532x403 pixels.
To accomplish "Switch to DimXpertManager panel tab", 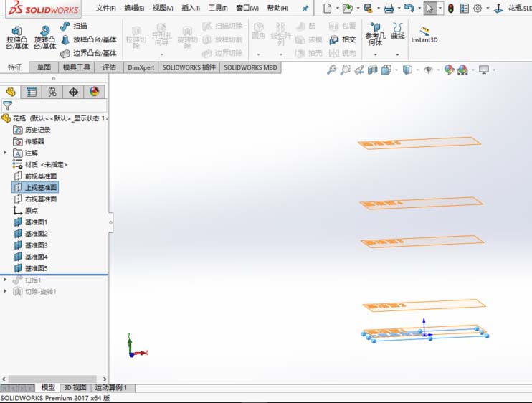I will 73,92.
